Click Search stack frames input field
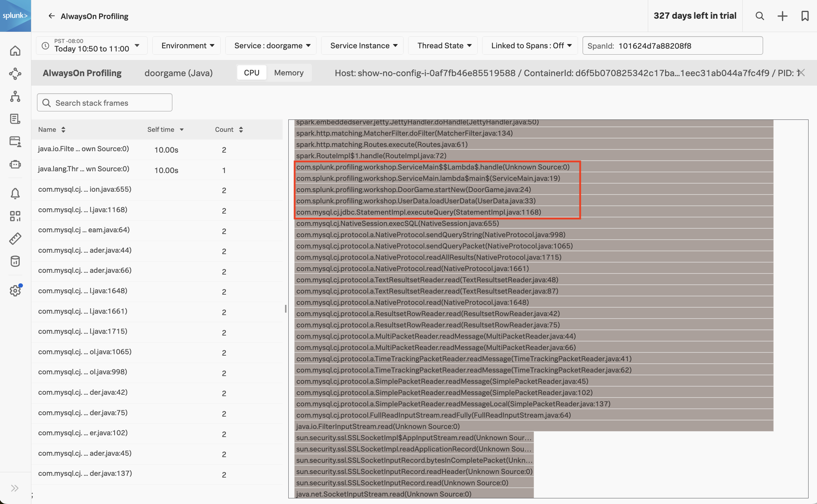This screenshot has height=504, width=817. pyautogui.click(x=104, y=102)
